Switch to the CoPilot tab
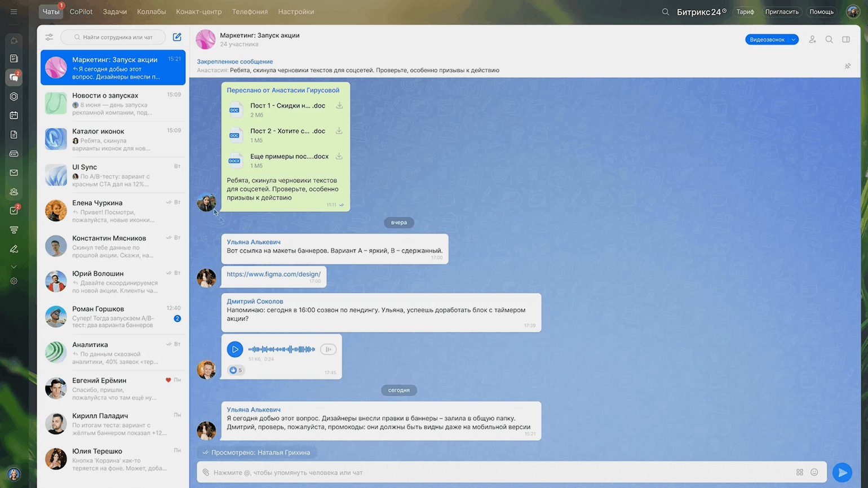This screenshot has width=868, height=488. [x=81, y=12]
